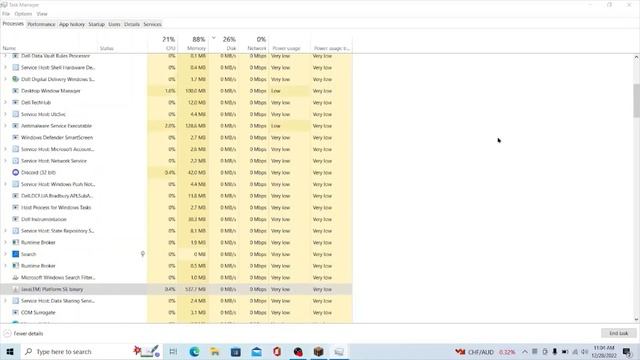This screenshot has width=640, height=360.
Task: Expand the Service Host: State Repository row
Action: point(5,231)
